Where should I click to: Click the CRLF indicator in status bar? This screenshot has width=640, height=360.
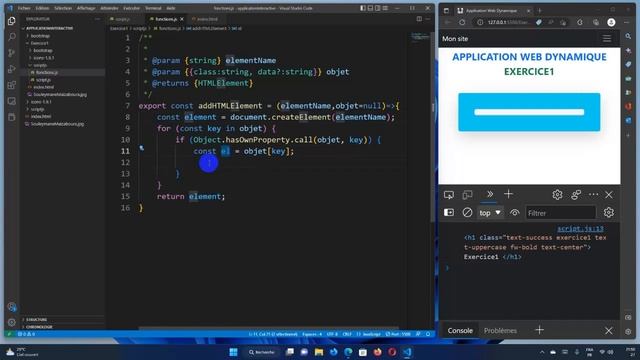[347, 334]
